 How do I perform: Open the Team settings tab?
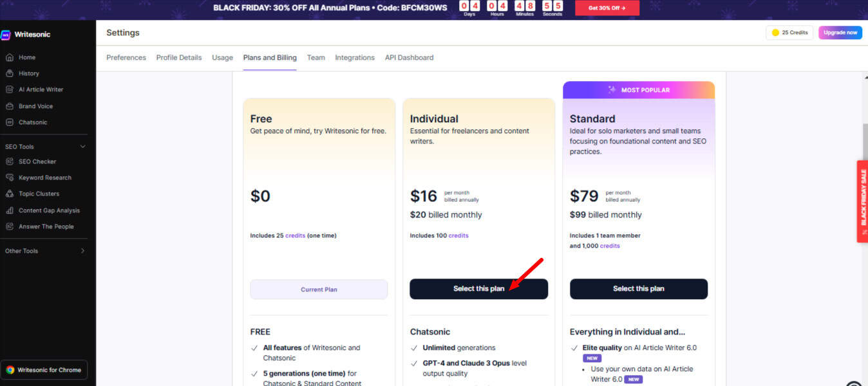click(316, 58)
